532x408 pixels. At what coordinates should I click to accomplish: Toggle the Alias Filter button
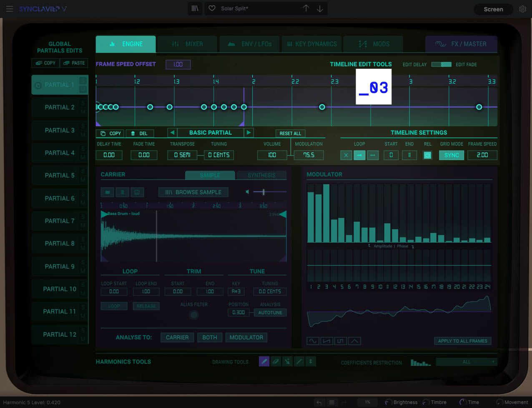[x=193, y=315]
